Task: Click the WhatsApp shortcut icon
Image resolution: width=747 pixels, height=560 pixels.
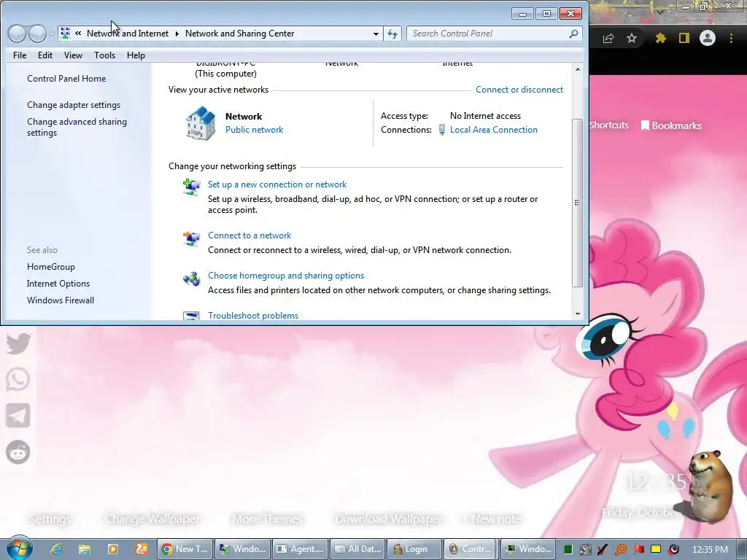Action: coord(18,379)
